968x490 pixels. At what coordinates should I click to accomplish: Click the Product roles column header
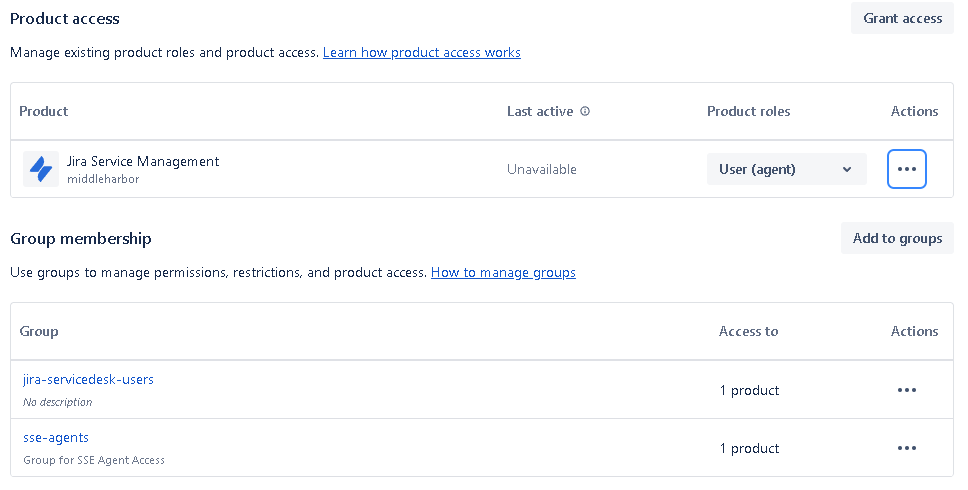coord(748,112)
